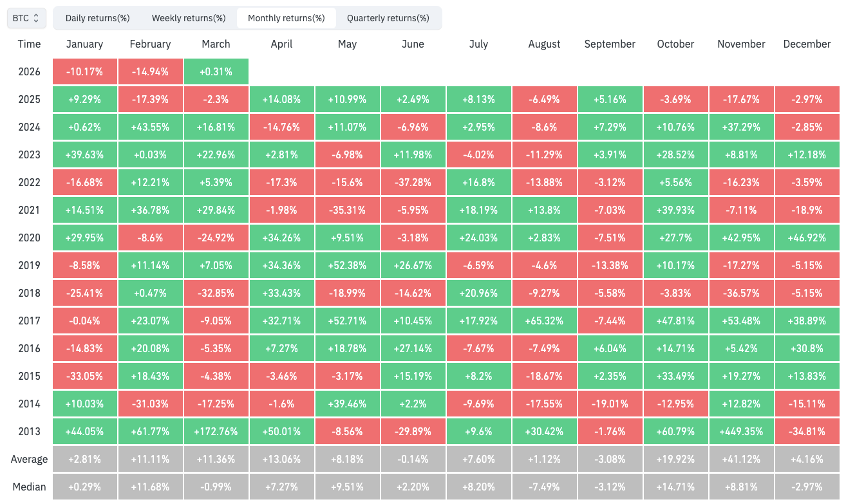Switch to Daily returns(%) tab
Viewport: 846px width, 504px height.
point(97,18)
